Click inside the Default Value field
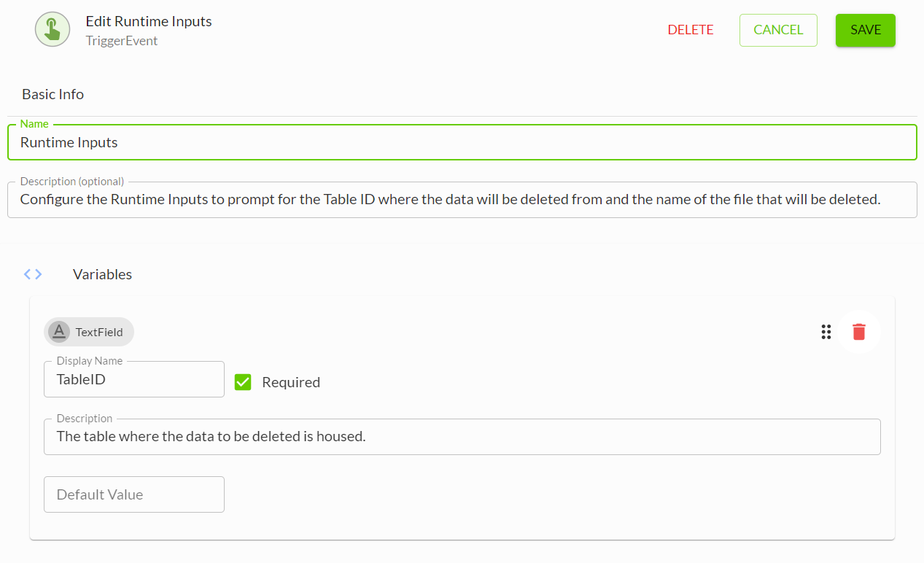The height and width of the screenshot is (563, 924). tap(134, 494)
